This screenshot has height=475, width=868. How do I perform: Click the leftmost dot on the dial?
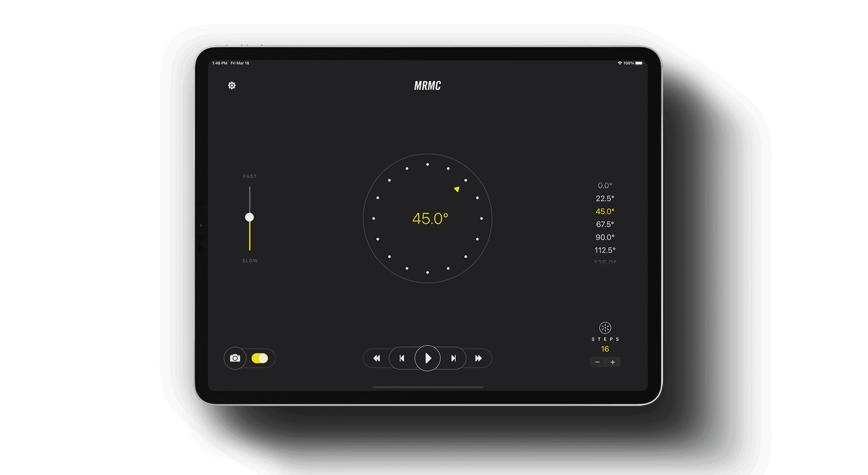(374, 218)
